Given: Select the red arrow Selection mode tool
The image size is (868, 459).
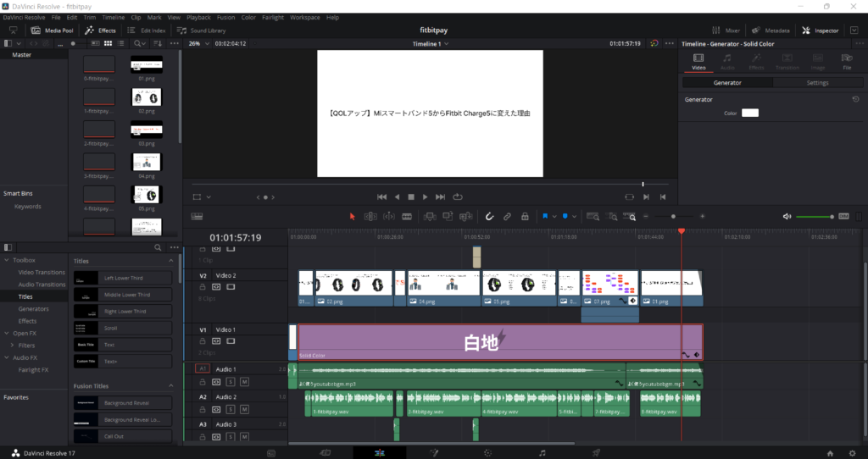Looking at the screenshot, I should point(352,217).
